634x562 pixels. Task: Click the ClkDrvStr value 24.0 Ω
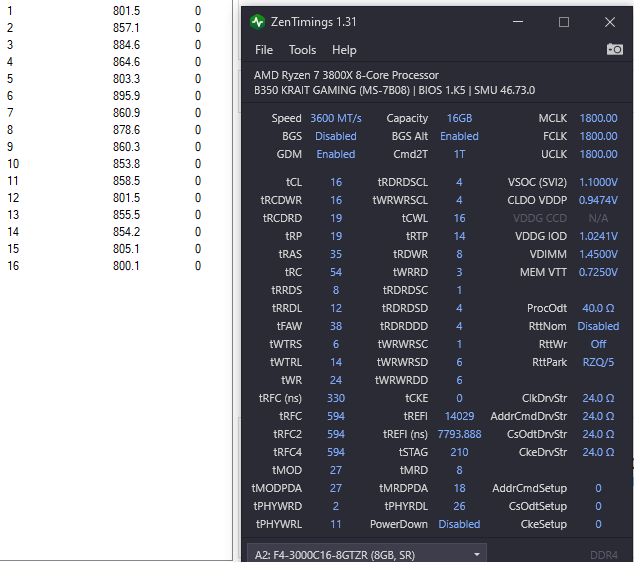[598, 398]
